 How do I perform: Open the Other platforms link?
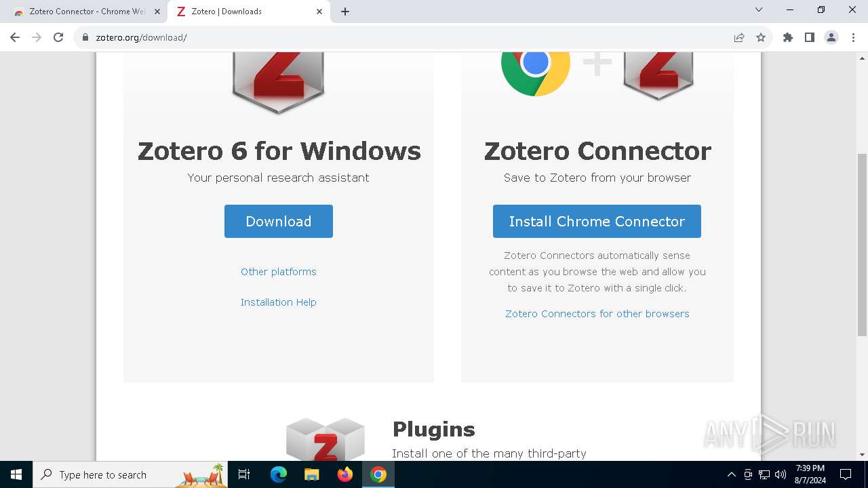point(279,272)
